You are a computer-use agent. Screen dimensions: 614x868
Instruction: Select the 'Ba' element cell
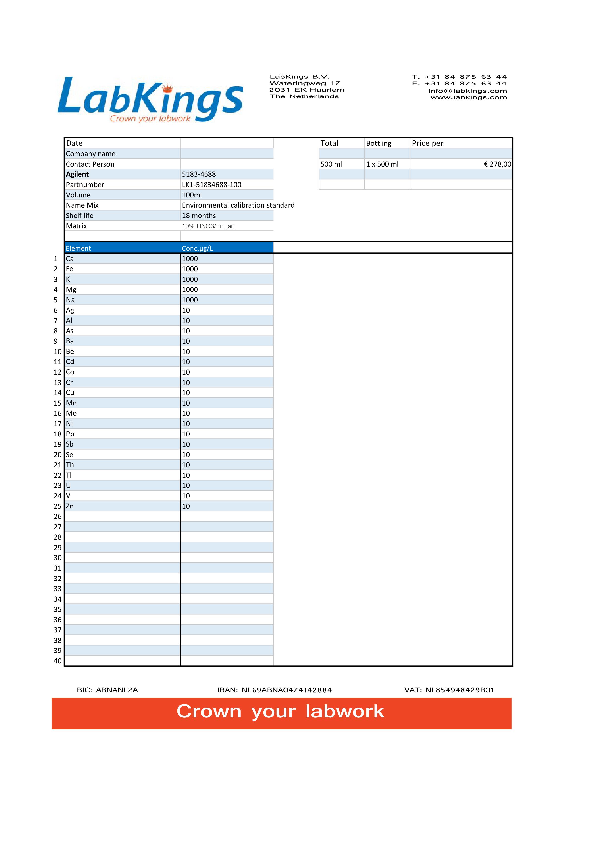click(x=122, y=341)
